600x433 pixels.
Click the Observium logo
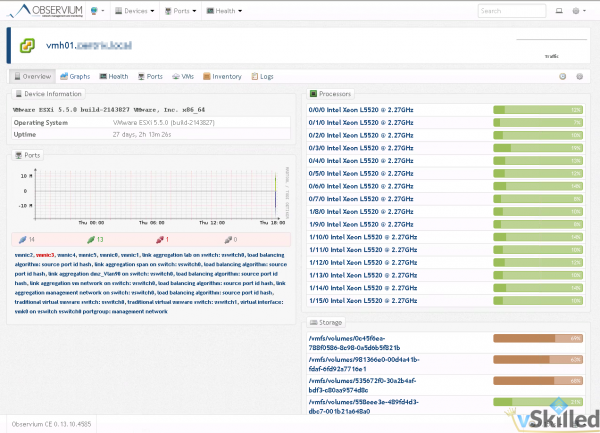click(x=45, y=11)
